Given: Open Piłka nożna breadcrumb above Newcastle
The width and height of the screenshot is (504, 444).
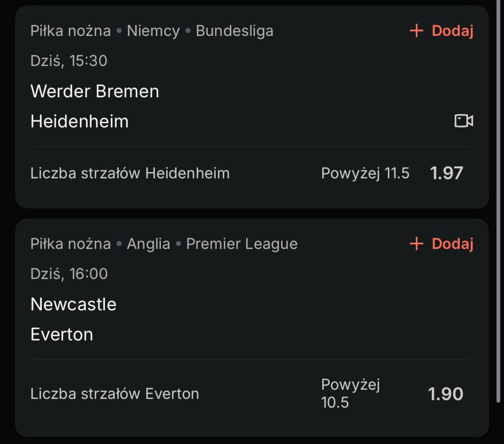Looking at the screenshot, I should tap(70, 243).
